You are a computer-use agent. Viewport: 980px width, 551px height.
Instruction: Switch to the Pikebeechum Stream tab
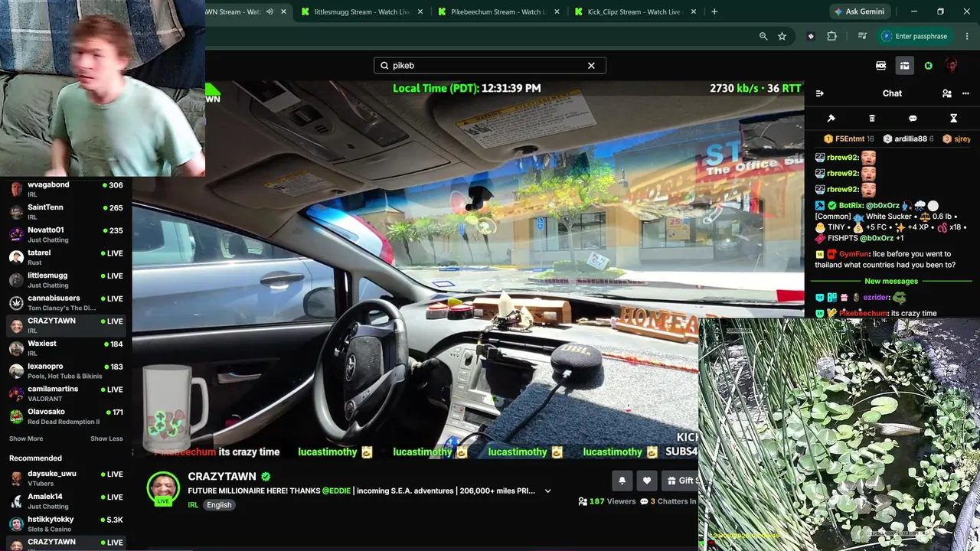[x=498, y=11]
